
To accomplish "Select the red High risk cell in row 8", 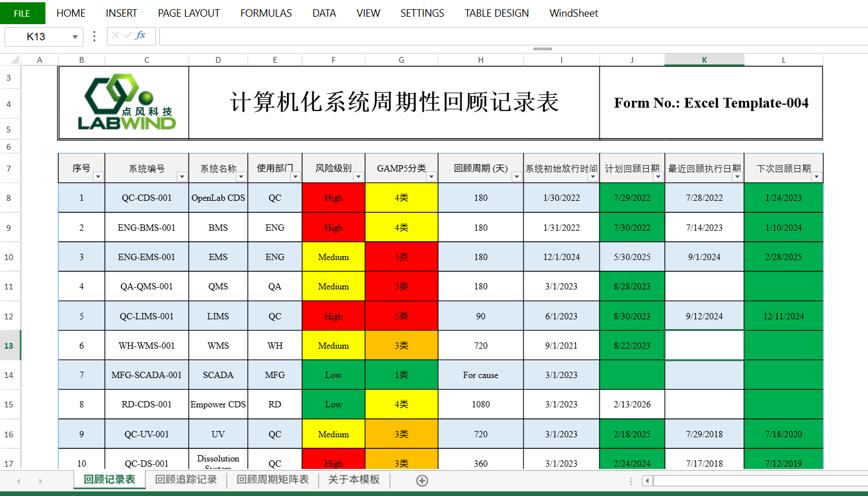I will point(333,198).
